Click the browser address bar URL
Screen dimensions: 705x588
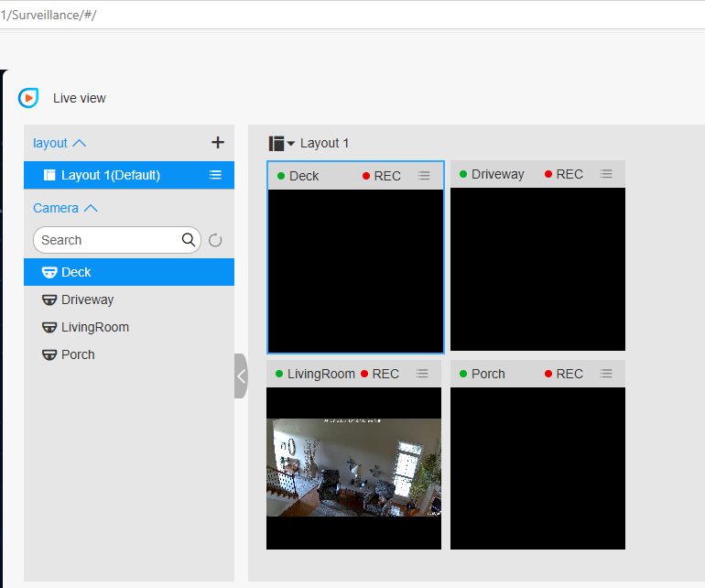click(x=49, y=15)
